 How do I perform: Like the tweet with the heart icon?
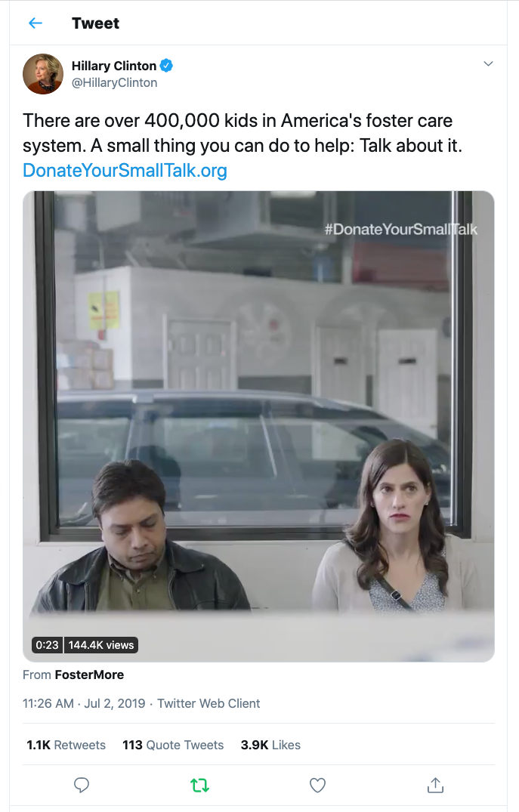pos(317,785)
